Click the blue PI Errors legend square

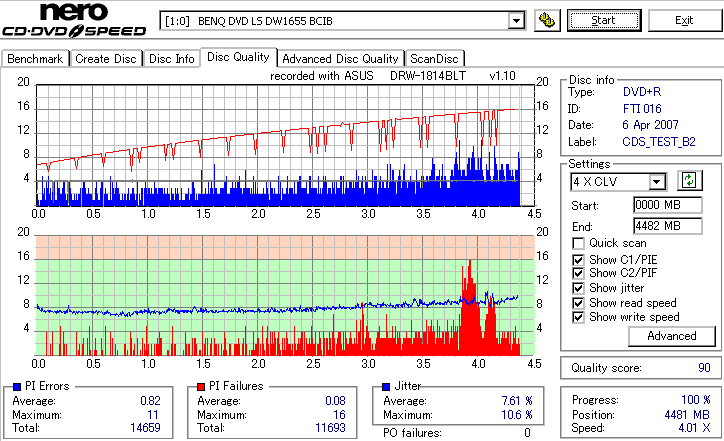[x=17, y=387]
